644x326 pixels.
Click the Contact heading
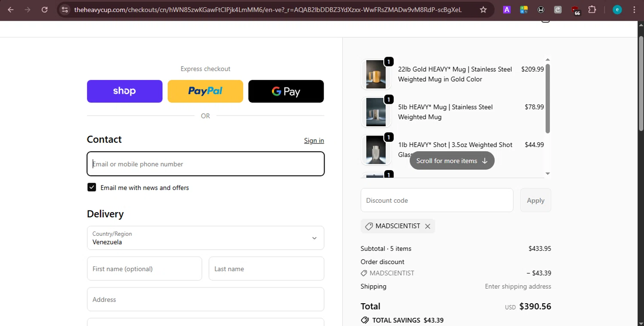coord(104,139)
